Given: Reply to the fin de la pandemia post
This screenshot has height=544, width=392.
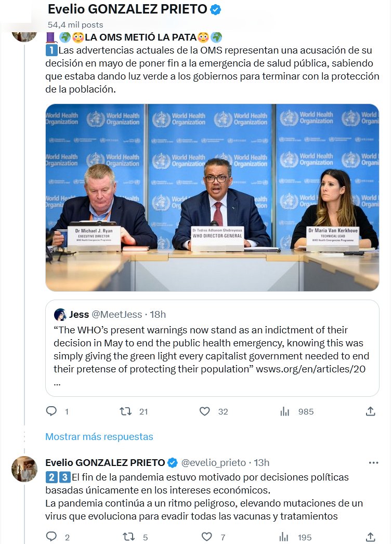Looking at the screenshot, I should (51, 536).
